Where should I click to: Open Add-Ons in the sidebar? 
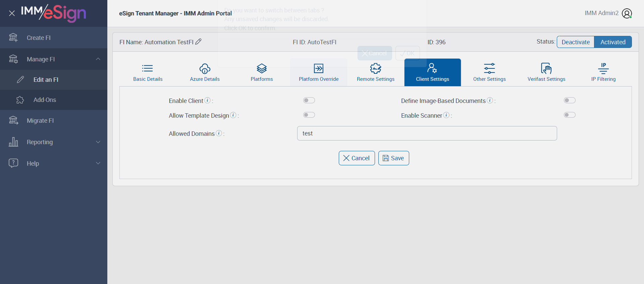54,100
